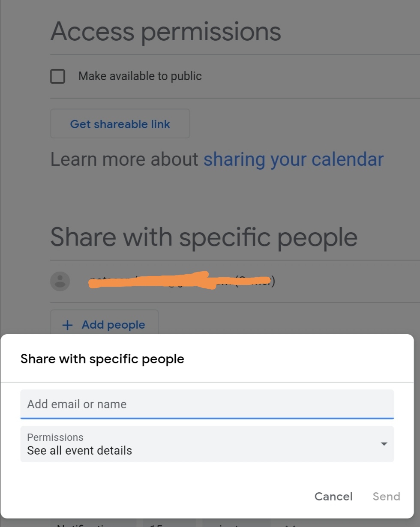
Task: Tick the Make available to public checkbox
Action: click(x=58, y=77)
